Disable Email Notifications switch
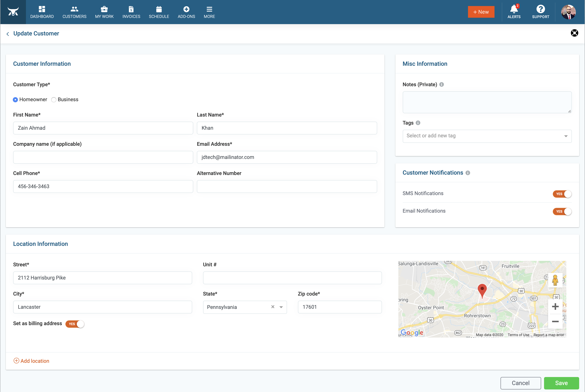Image resolution: width=585 pixels, height=392 pixels. click(562, 211)
